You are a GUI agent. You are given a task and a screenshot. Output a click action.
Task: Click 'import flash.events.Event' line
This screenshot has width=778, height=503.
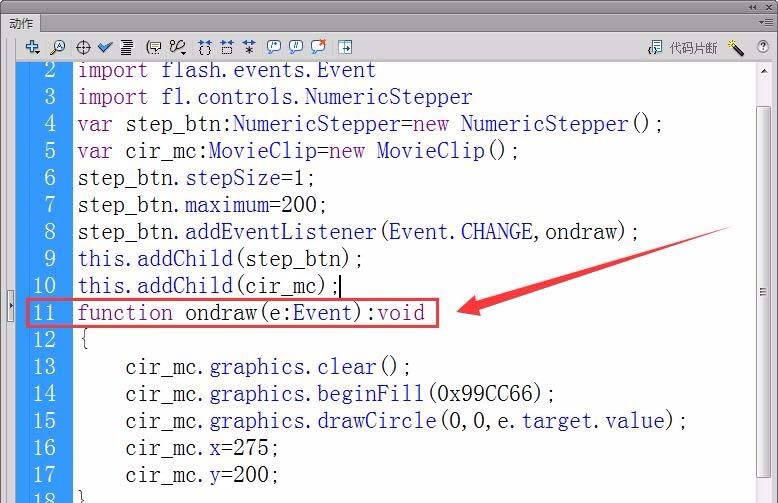(x=227, y=70)
